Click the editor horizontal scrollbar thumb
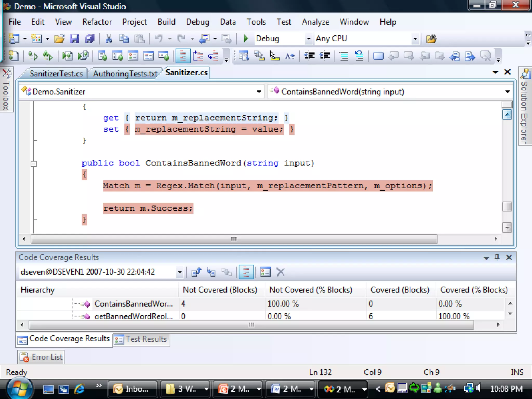This screenshot has height=399, width=532. tap(234, 239)
